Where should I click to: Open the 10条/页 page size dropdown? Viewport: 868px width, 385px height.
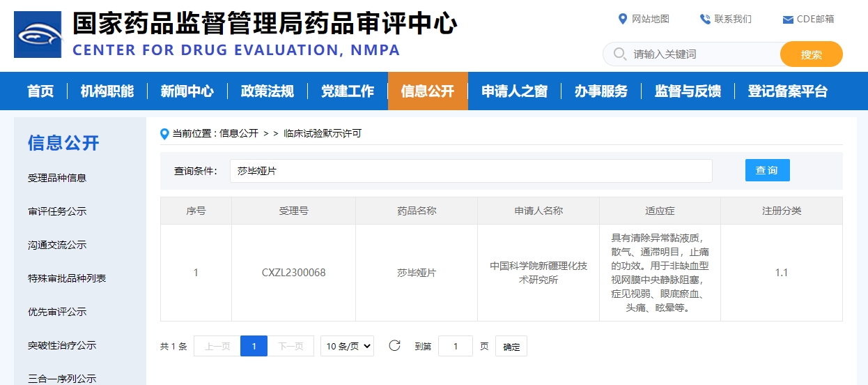coord(347,346)
